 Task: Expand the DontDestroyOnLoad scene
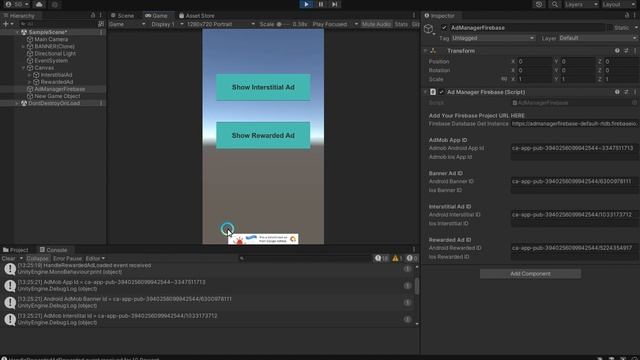tap(17, 103)
